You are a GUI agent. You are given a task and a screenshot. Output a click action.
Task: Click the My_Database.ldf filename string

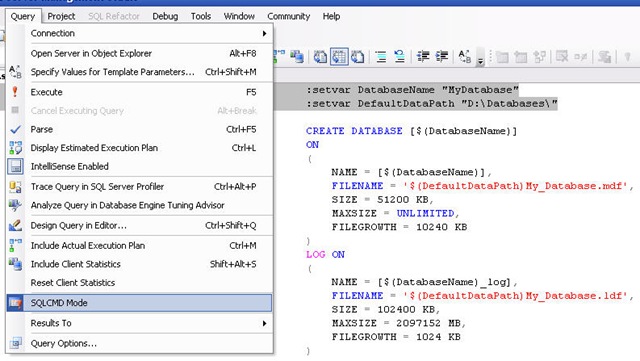pyautogui.click(x=515, y=296)
